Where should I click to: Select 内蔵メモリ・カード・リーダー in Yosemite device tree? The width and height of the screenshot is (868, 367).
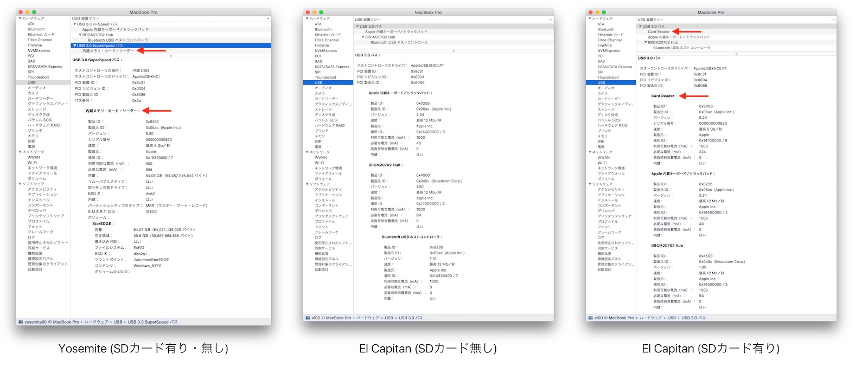pos(108,51)
